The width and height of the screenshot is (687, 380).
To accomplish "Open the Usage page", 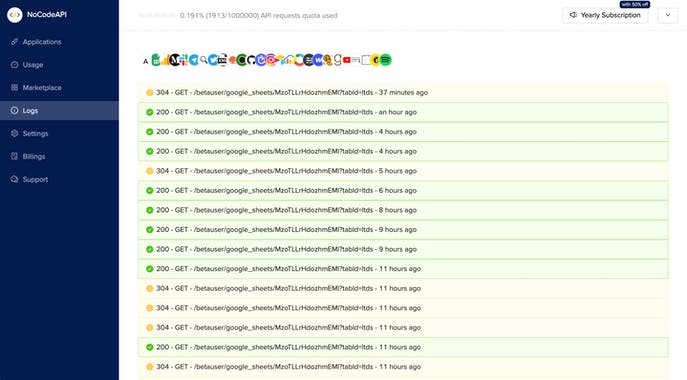I will pos(59,64).
